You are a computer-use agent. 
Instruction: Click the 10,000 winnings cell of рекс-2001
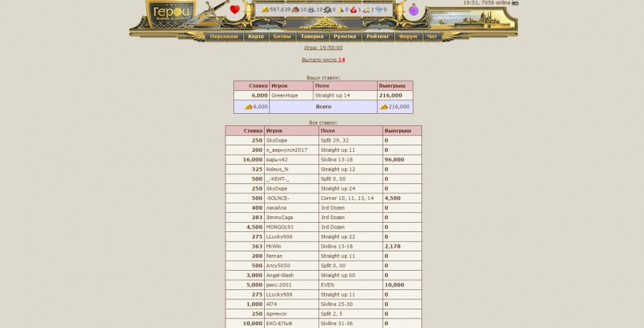pos(402,285)
